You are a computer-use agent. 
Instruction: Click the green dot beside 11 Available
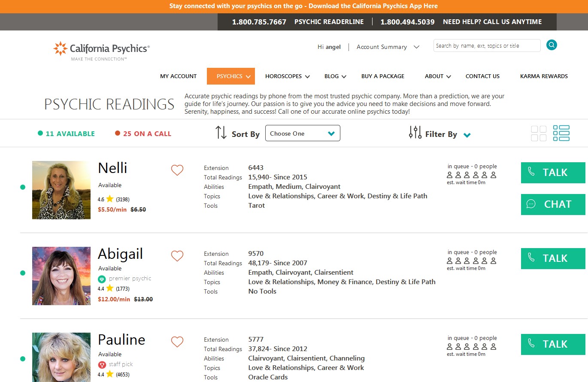click(x=40, y=133)
